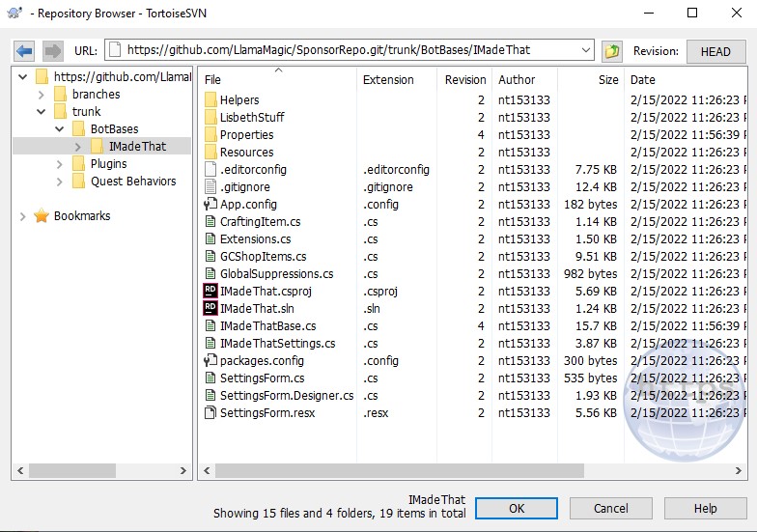Open the URL dropdown list
Screen dimensions: 757x532
[x=585, y=50]
